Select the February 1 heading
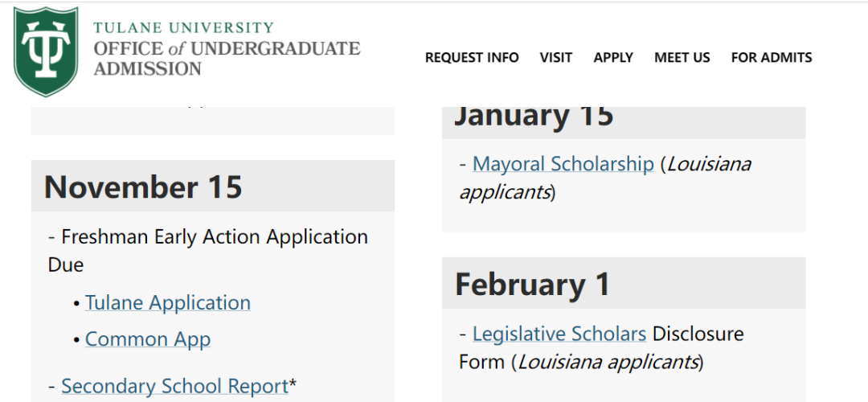Image resolution: width=868 pixels, height=402 pixels. [533, 284]
